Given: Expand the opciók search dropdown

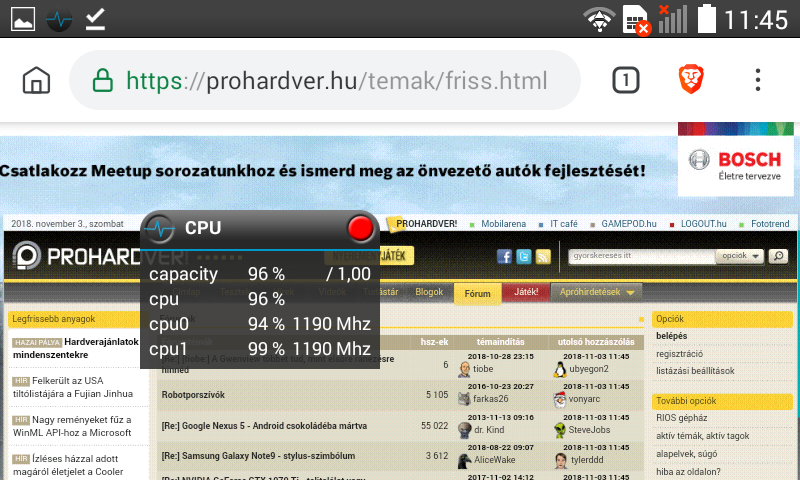Looking at the screenshot, I should tap(740, 256).
